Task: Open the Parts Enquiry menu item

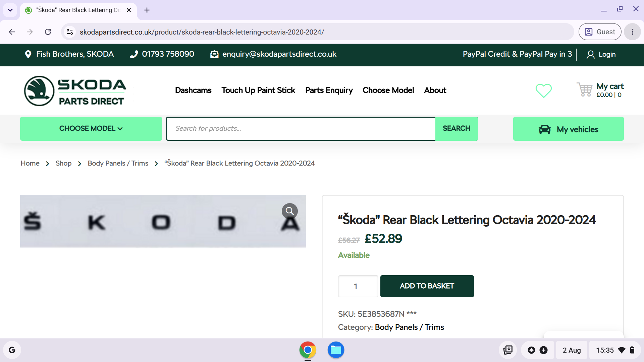Action: click(329, 90)
